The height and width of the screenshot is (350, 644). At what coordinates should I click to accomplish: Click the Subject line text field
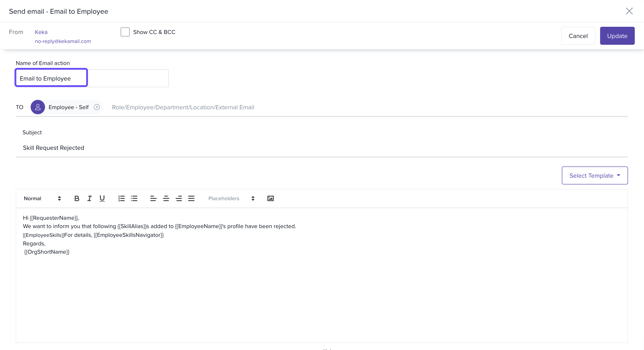point(321,148)
